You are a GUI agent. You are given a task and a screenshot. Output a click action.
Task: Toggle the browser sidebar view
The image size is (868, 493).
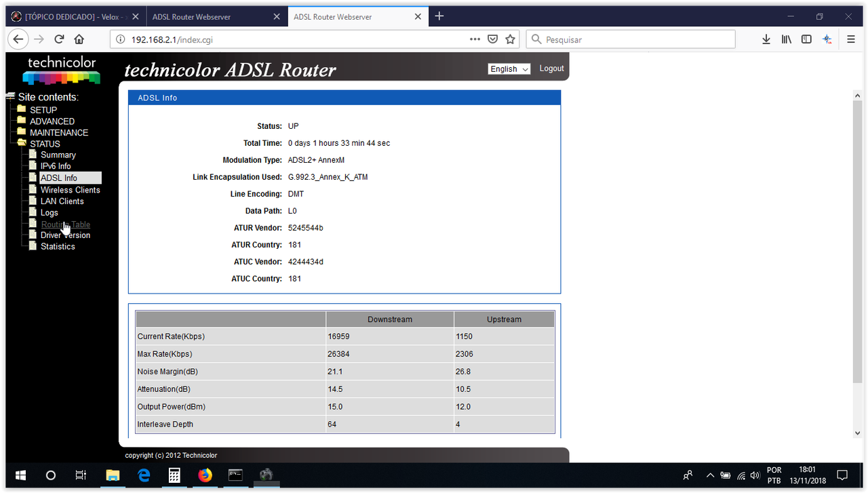click(x=806, y=39)
